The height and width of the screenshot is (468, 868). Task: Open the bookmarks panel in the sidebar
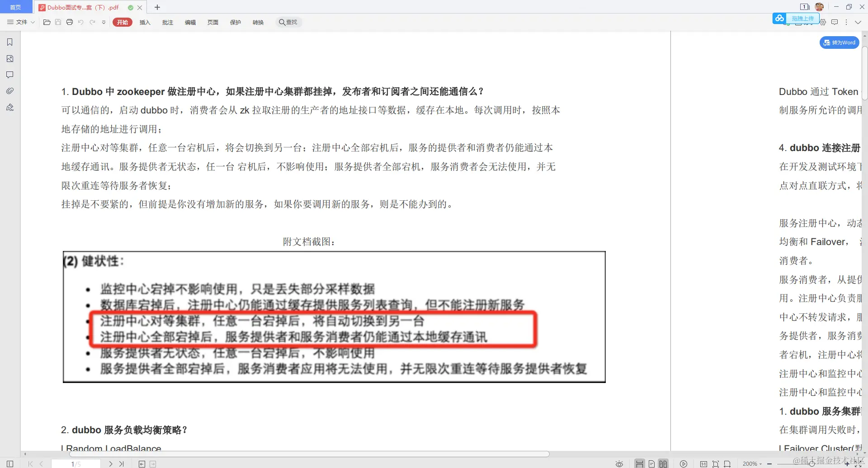(9, 42)
